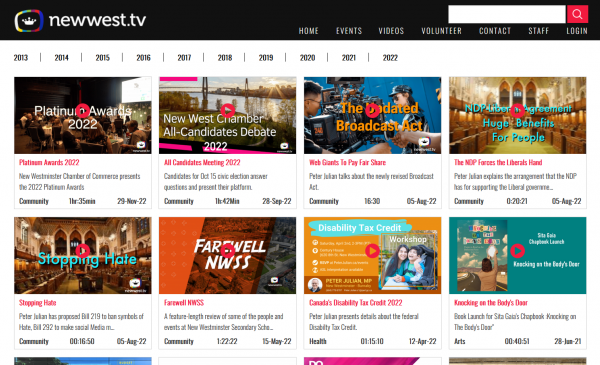The width and height of the screenshot is (600, 365).
Task: Play the Knocking on the Body's Door video
Action: (517, 251)
